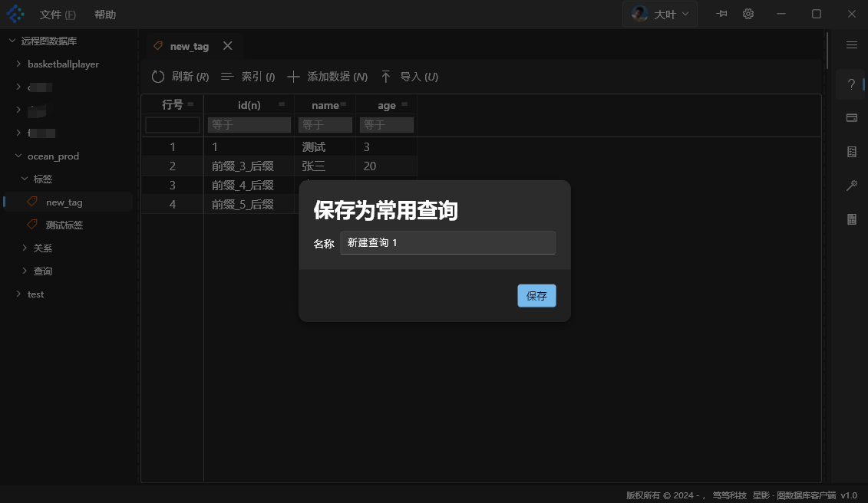Open the 行号 column filter menu icon
This screenshot has height=503, width=868.
pos(190,104)
